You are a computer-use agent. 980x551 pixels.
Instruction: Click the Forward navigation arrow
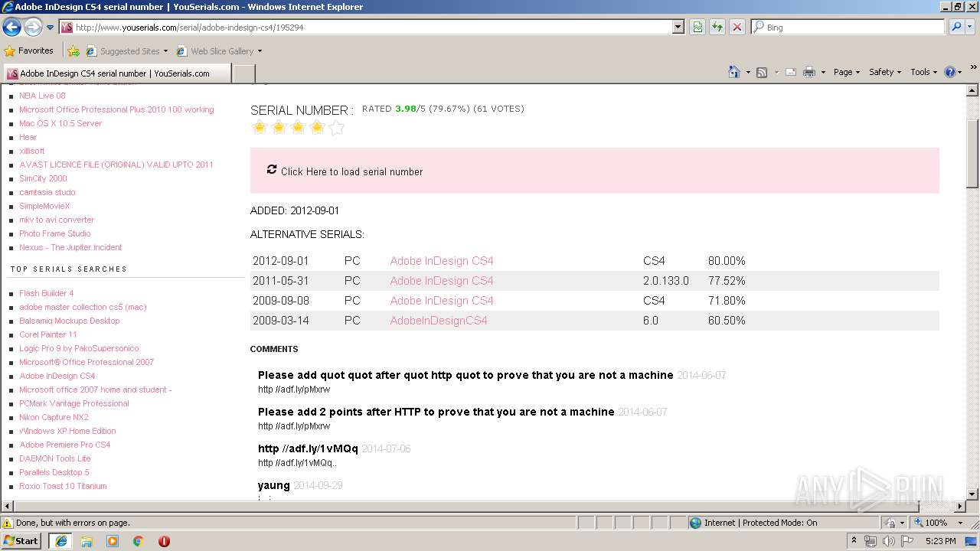tap(33, 28)
